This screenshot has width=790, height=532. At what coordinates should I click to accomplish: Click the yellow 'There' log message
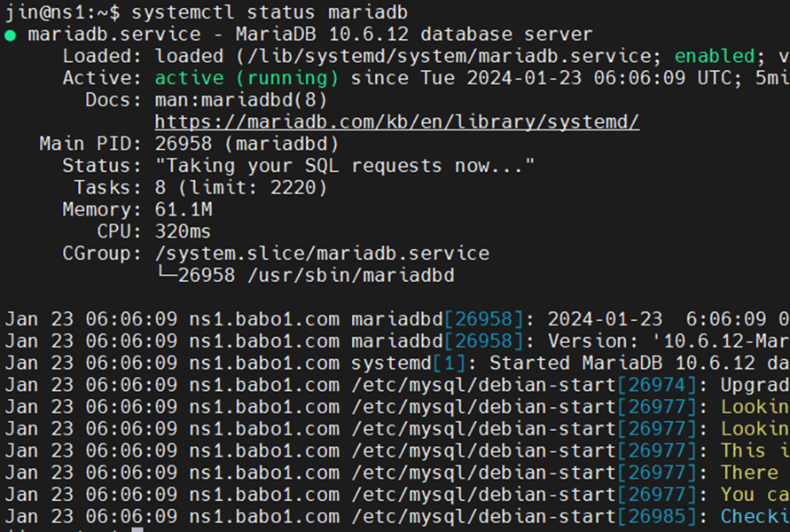(x=749, y=473)
